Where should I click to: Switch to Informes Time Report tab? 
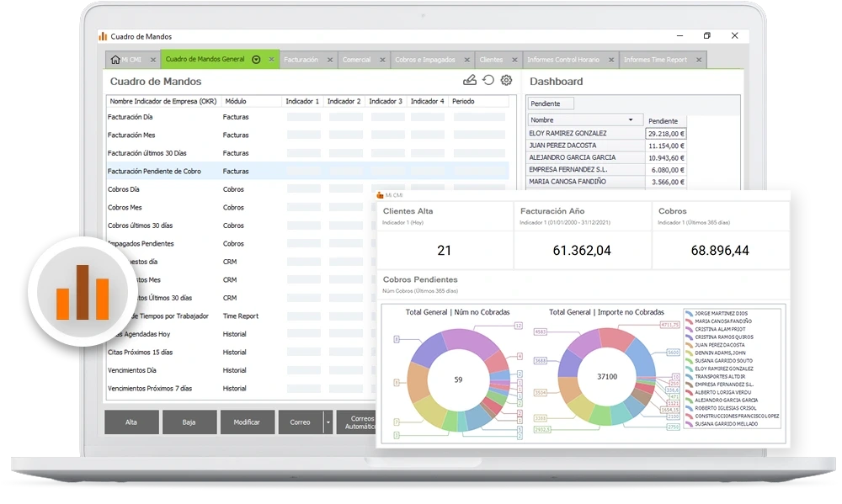click(x=655, y=60)
